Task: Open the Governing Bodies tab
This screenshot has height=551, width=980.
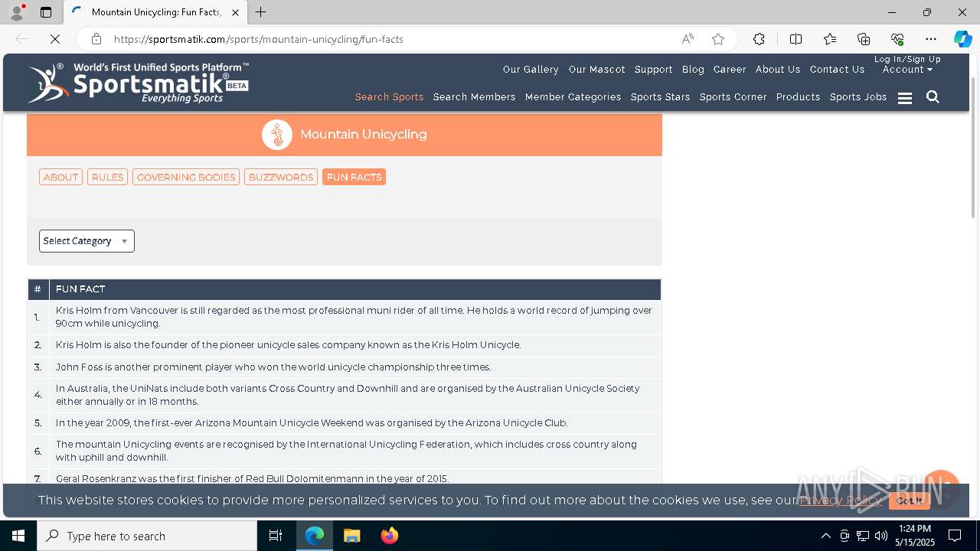Action: pos(186,177)
